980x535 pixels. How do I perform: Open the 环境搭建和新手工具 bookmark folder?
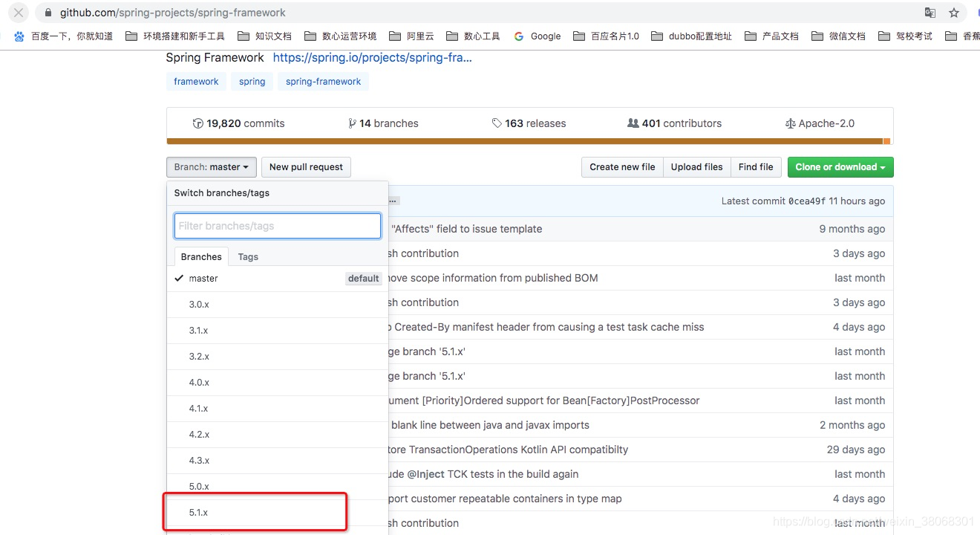tap(175, 36)
